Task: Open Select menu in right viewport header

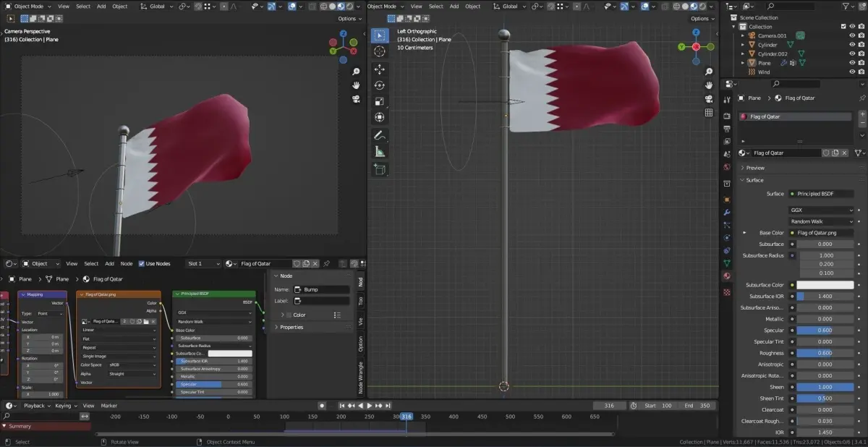Action: (x=436, y=7)
